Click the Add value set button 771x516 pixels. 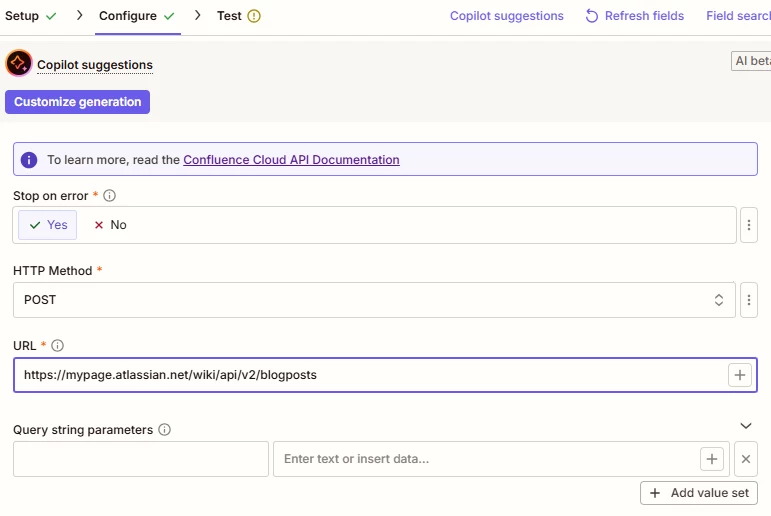(699, 493)
